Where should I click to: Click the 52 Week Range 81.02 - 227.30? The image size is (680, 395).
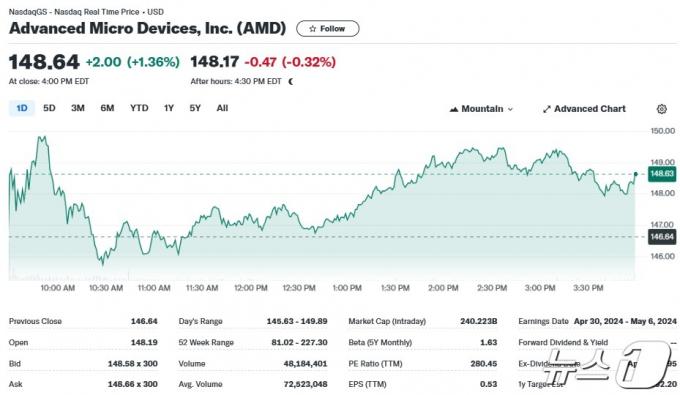pyautogui.click(x=299, y=343)
